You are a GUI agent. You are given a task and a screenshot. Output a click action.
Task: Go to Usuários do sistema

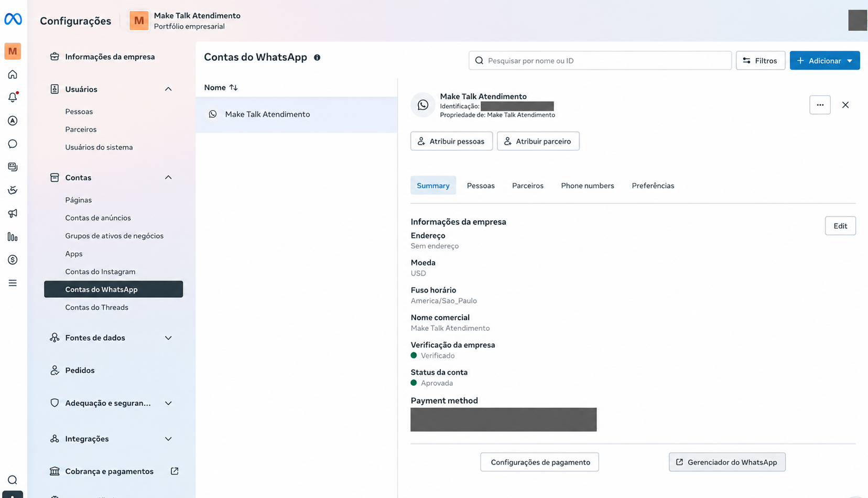(99, 147)
